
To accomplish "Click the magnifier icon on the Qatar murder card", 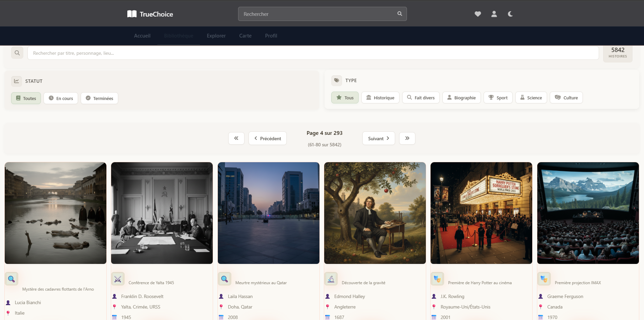I will point(224,279).
